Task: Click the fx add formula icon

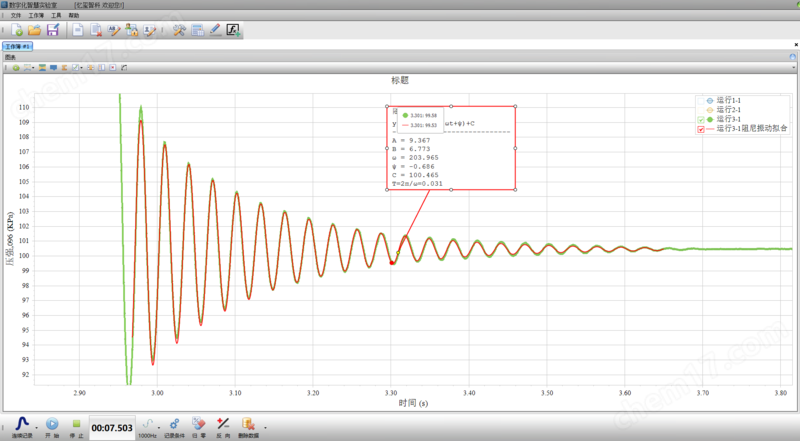Action: [233, 30]
